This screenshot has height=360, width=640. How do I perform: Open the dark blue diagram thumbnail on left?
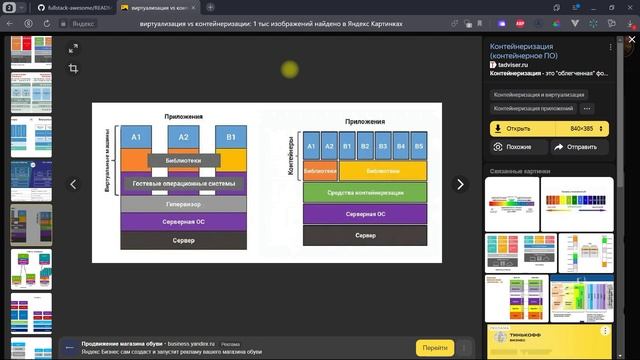click(31, 181)
